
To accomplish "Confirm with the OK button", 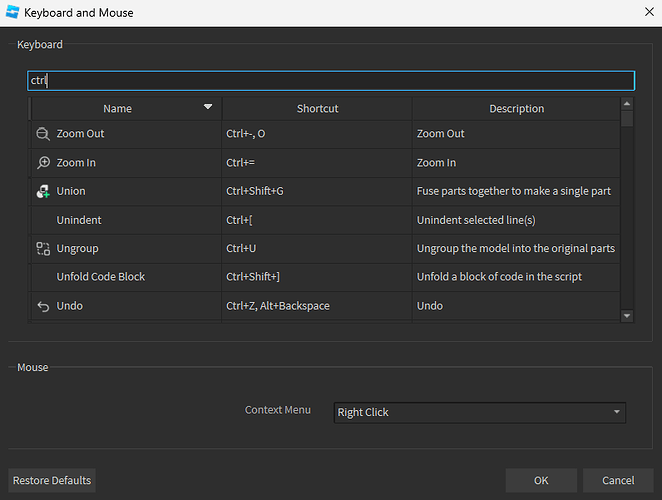I will click(x=541, y=481).
